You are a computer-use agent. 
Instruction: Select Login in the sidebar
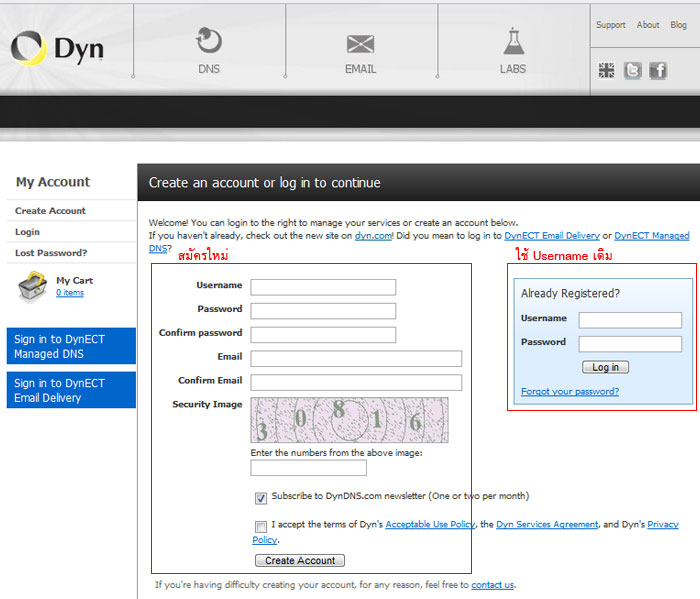coord(27,232)
